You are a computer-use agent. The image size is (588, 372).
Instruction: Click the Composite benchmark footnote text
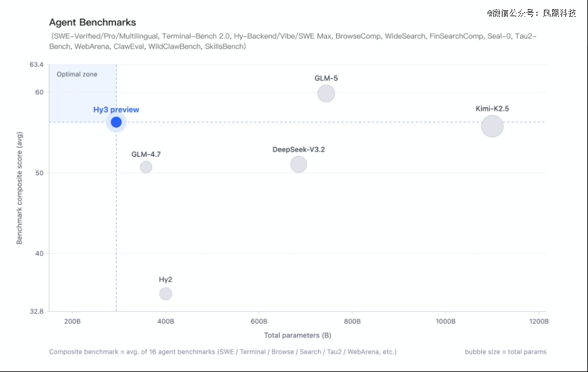pos(223,352)
